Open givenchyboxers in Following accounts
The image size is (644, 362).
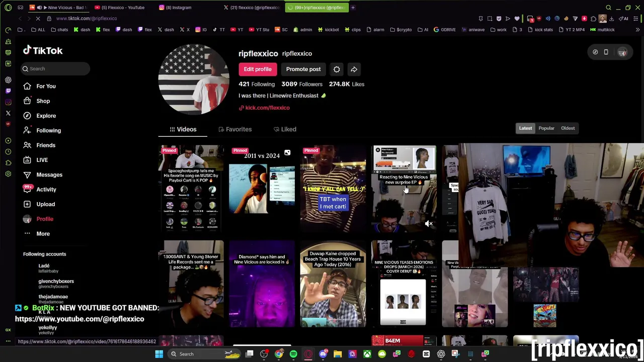click(56, 284)
